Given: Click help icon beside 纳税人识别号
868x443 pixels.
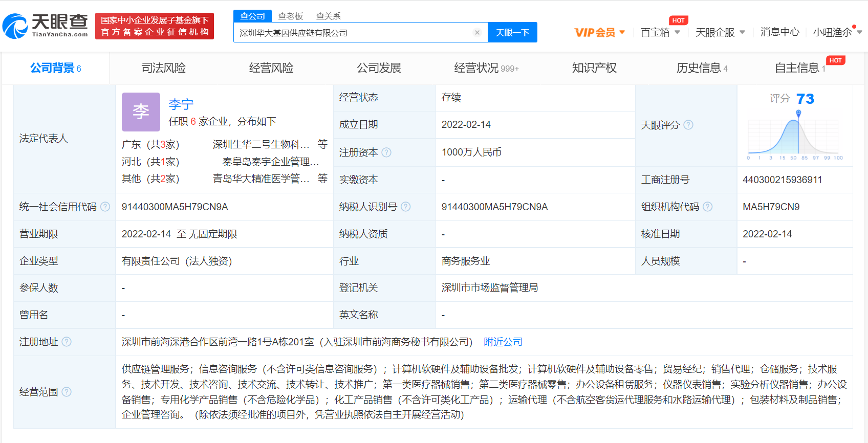Looking at the screenshot, I should pos(405,207).
